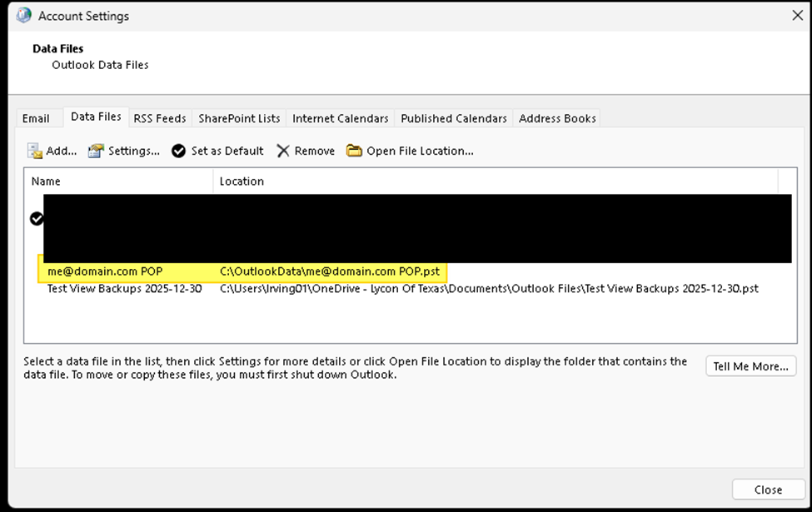Click the Remove X icon
The height and width of the screenshot is (512, 812).
283,152
